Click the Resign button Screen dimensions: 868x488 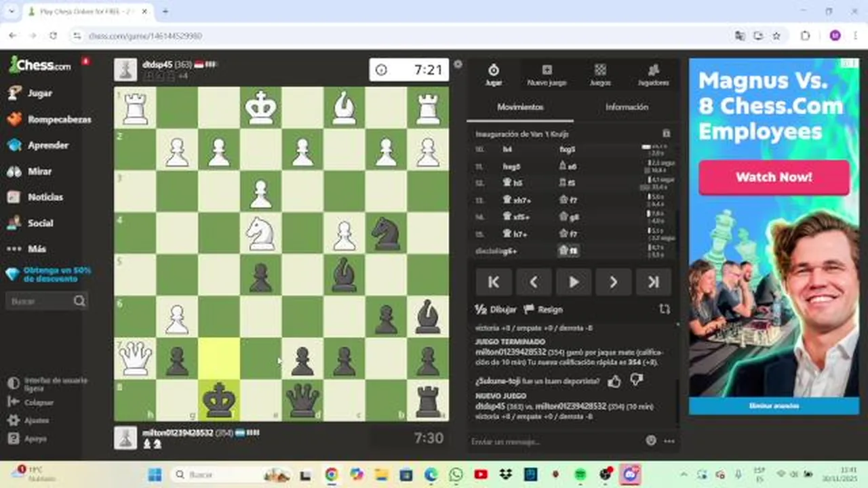coord(544,309)
